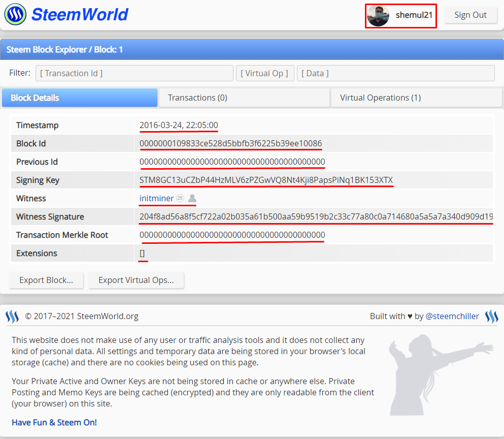The height and width of the screenshot is (439, 504).
Task: Click the Witness Signature row label
Action: tap(50, 216)
